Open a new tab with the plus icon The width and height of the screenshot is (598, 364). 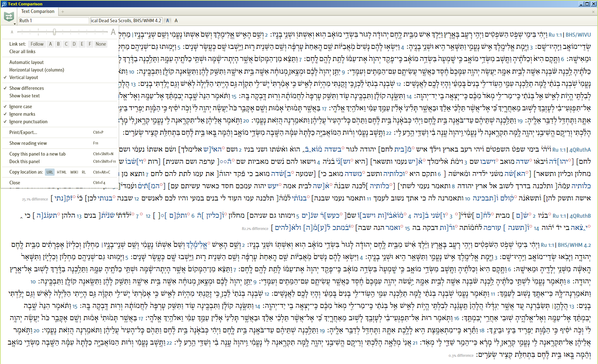(x=63, y=11)
